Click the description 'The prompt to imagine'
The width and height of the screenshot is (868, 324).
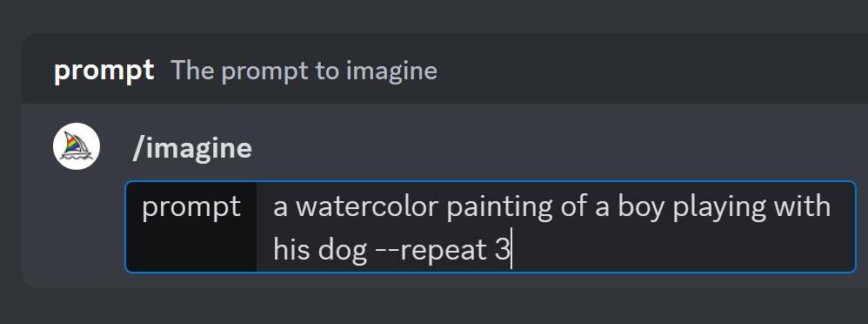pos(304,71)
